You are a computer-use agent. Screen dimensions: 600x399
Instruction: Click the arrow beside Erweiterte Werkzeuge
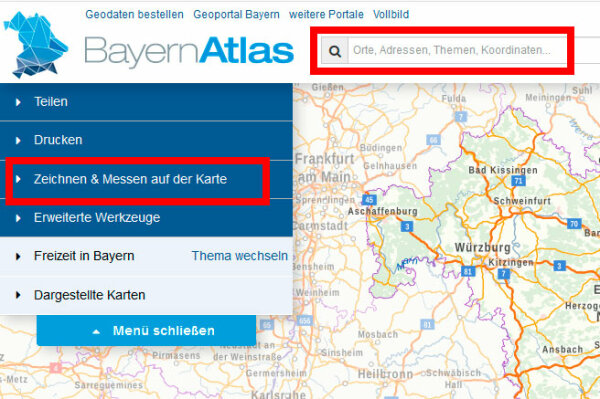point(18,218)
